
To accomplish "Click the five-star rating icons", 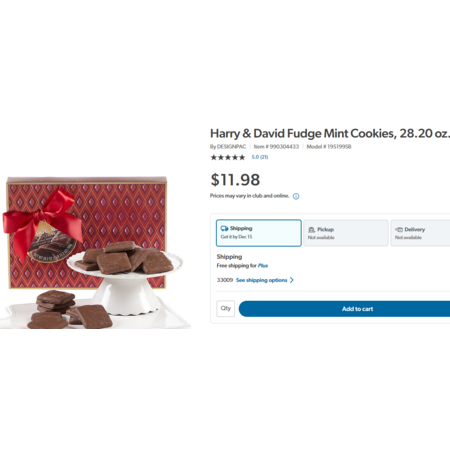I will [228, 157].
